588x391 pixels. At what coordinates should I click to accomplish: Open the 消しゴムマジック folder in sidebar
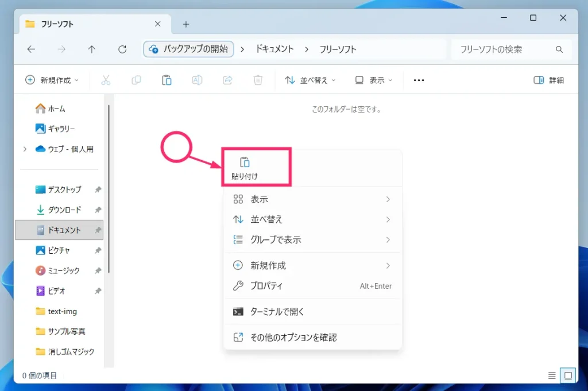pyautogui.click(x=64, y=351)
